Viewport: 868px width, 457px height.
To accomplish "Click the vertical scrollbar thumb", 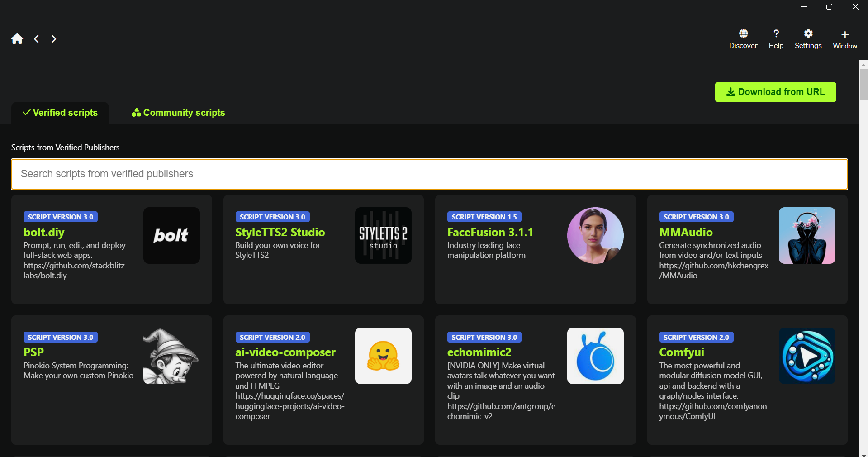I will pos(863,85).
